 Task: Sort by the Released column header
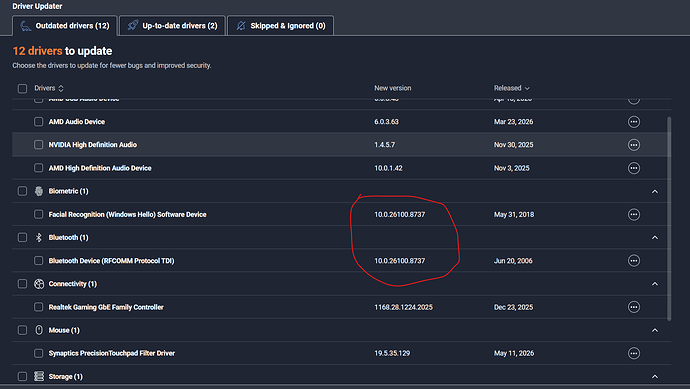pos(511,88)
